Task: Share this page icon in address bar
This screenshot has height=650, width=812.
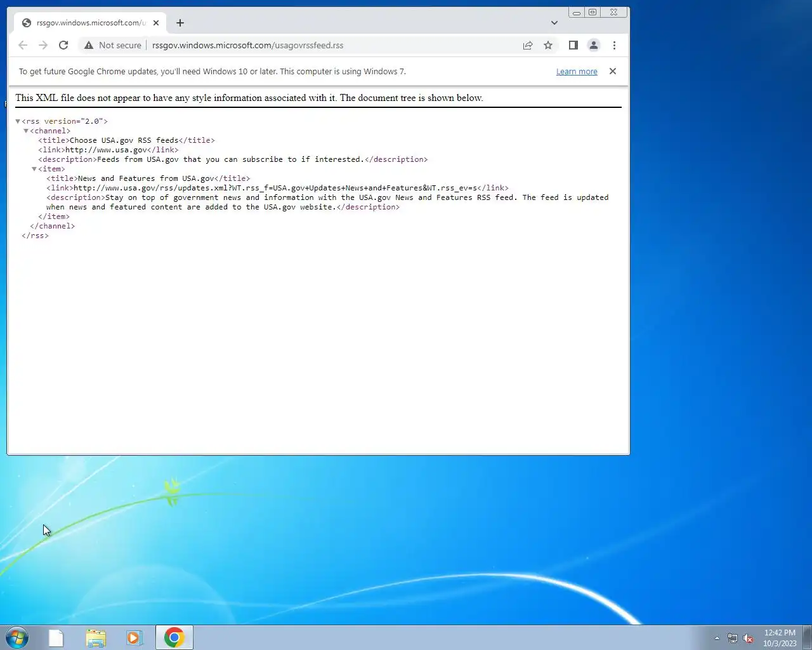Action: (x=528, y=45)
